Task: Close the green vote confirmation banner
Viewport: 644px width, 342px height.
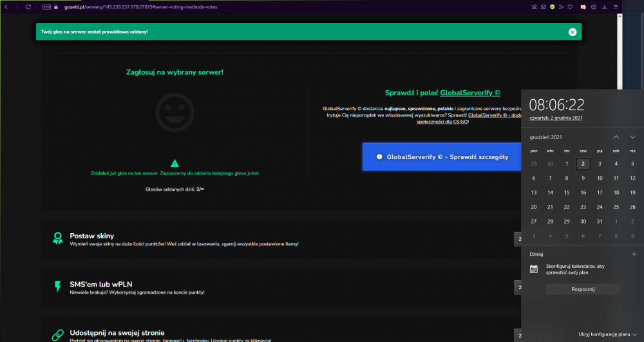Action: (573, 32)
